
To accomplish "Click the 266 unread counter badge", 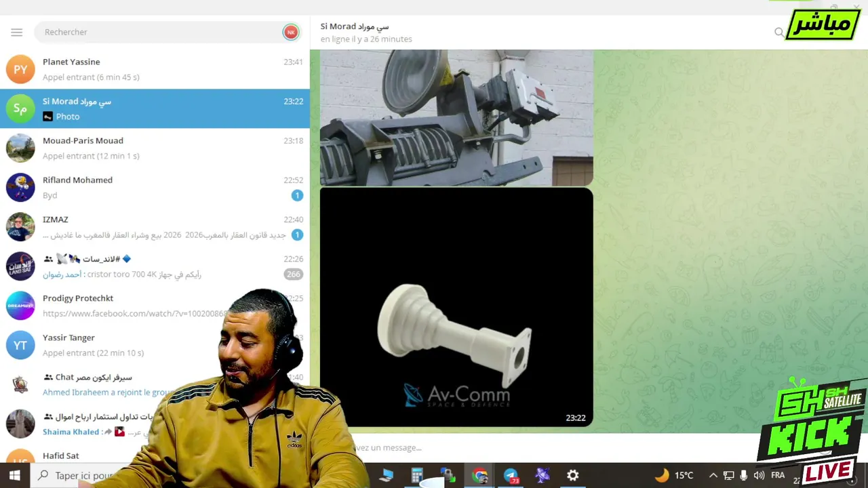I will [x=293, y=274].
